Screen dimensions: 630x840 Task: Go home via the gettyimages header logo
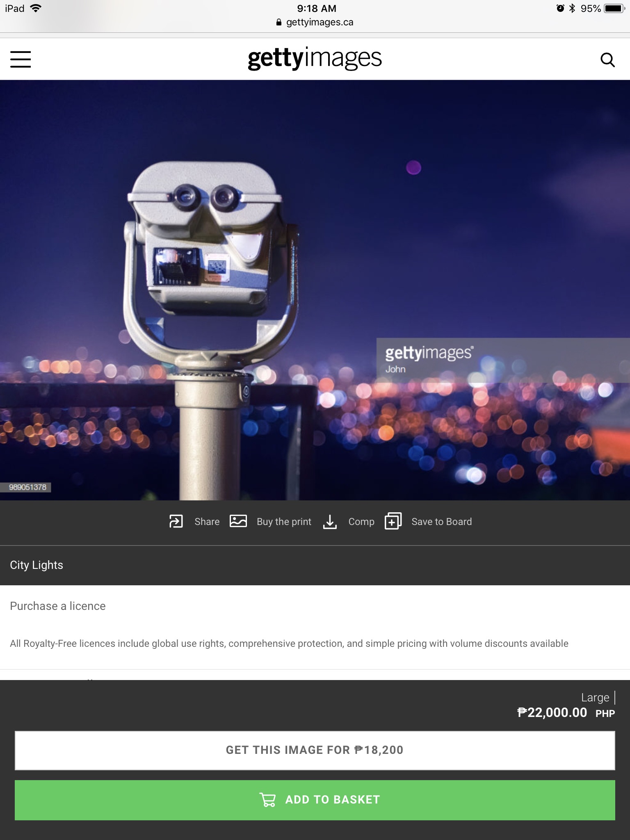(x=315, y=59)
